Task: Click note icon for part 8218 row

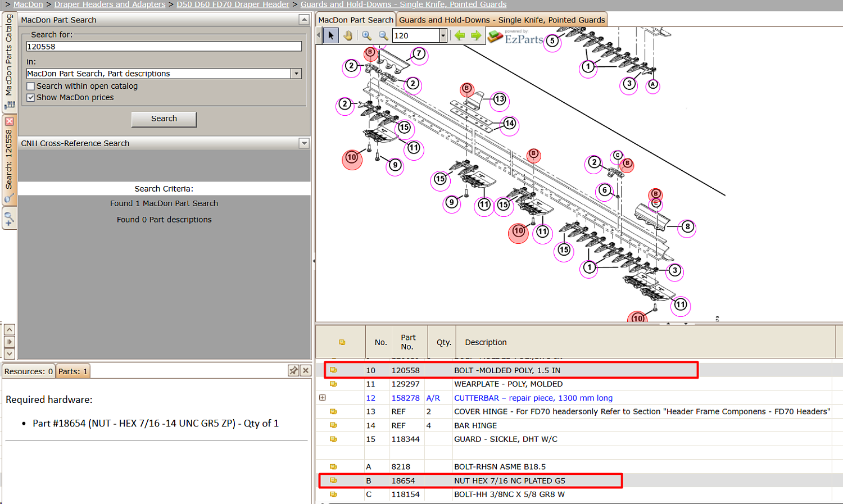Action: (333, 466)
